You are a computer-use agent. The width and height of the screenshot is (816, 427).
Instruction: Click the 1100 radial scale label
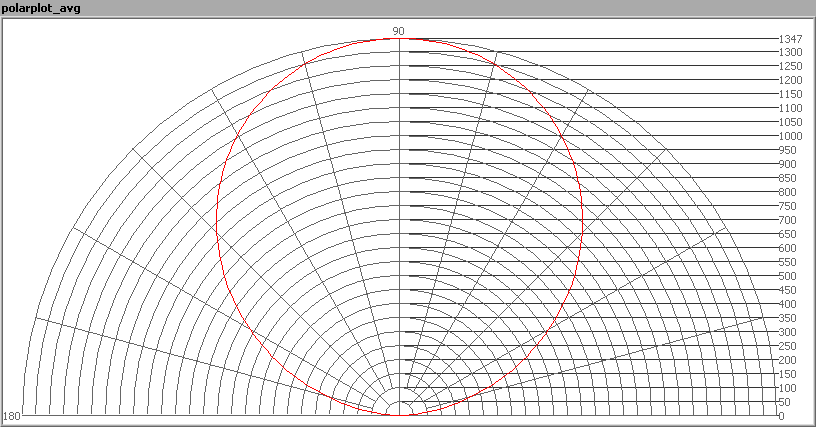coord(790,108)
